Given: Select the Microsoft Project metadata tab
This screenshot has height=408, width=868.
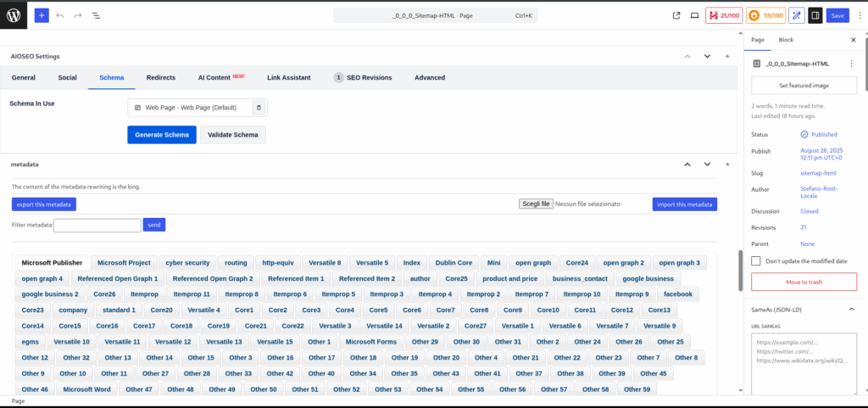Looking at the screenshot, I should coord(124,262).
